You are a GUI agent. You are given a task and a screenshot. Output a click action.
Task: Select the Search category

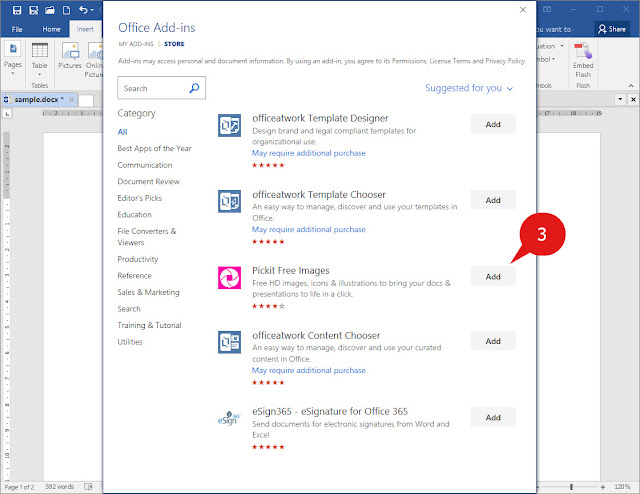tap(129, 309)
